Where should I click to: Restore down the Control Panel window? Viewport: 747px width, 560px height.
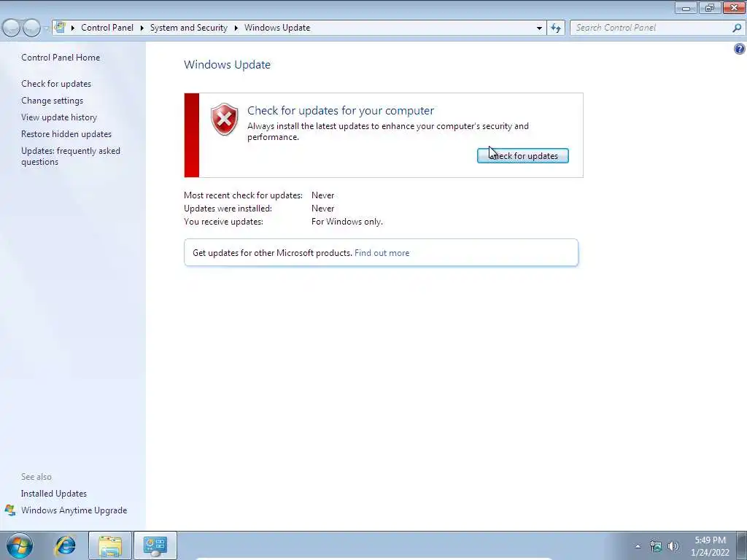pos(710,7)
